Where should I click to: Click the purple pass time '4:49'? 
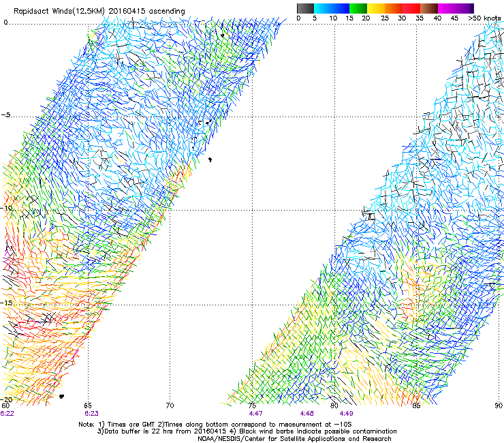346,414
